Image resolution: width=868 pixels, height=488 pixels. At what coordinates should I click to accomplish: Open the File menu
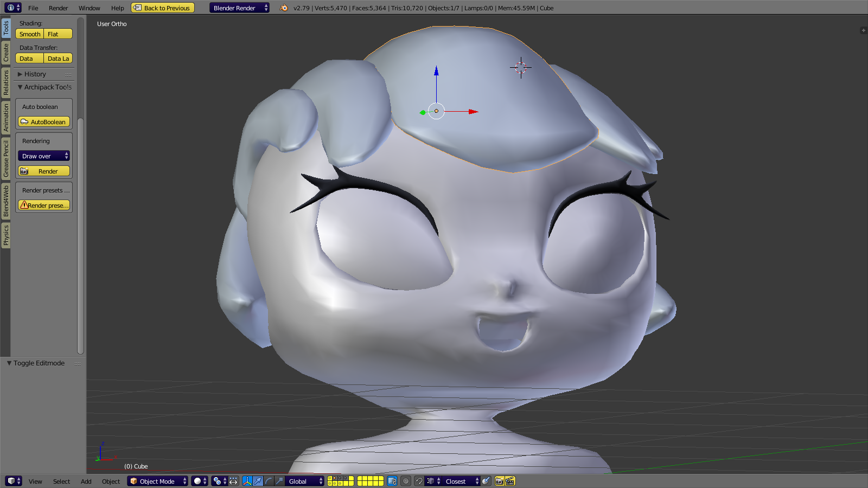coord(33,8)
